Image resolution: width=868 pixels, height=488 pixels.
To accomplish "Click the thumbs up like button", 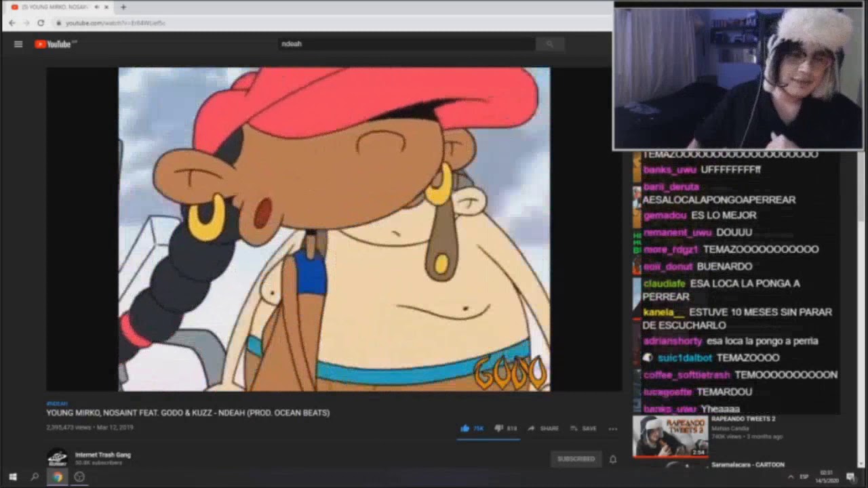I will click(x=473, y=428).
